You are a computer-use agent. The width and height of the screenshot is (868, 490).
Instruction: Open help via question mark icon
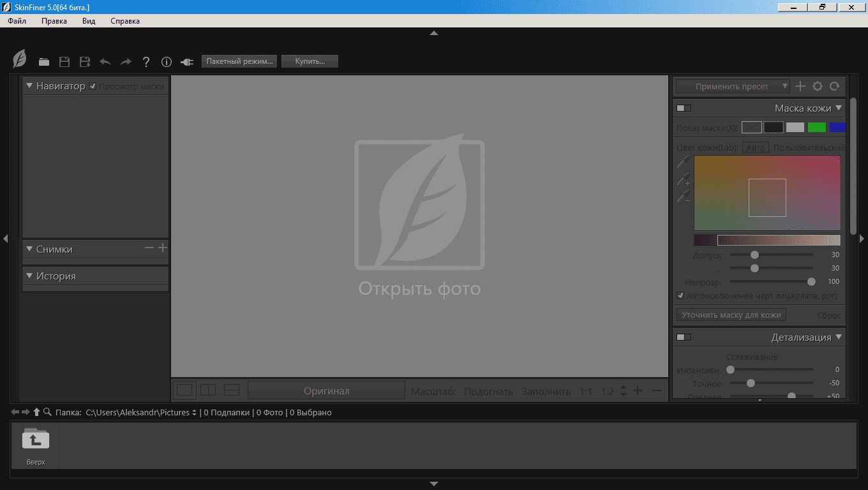(146, 62)
